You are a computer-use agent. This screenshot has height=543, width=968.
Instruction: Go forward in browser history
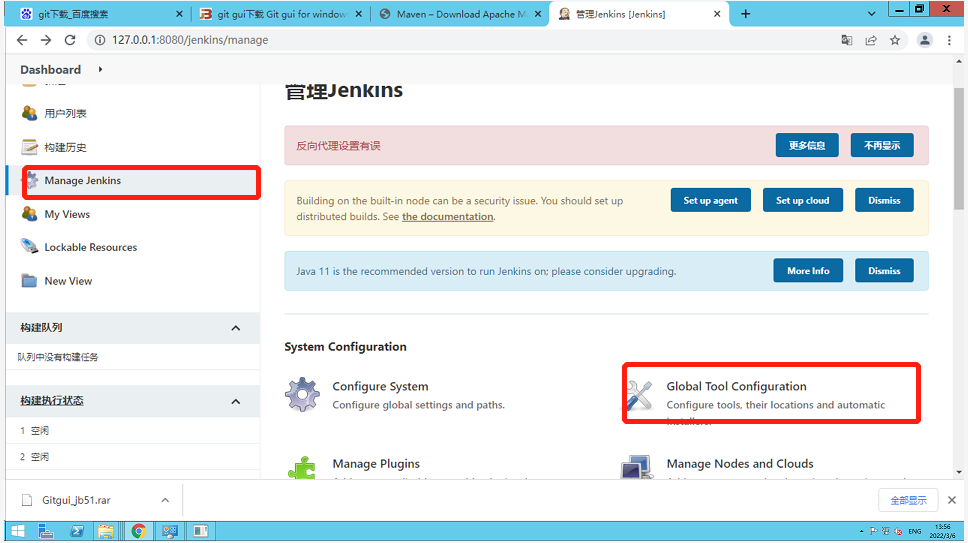pyautogui.click(x=46, y=40)
